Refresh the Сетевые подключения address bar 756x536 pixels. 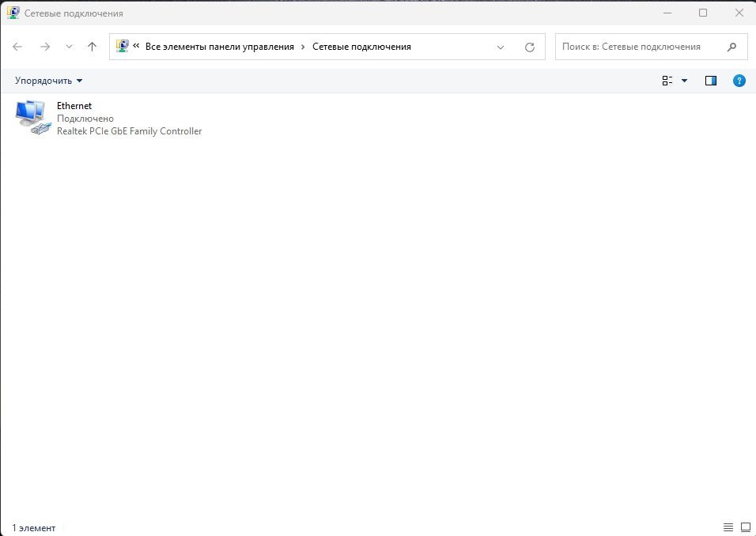point(530,47)
